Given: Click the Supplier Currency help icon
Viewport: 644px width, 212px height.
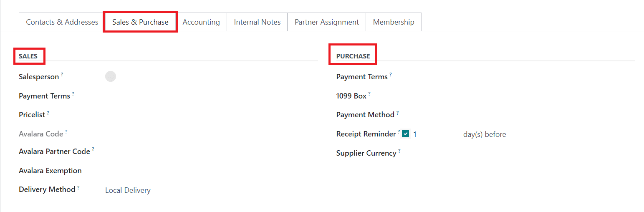Looking at the screenshot, I should (399, 151).
